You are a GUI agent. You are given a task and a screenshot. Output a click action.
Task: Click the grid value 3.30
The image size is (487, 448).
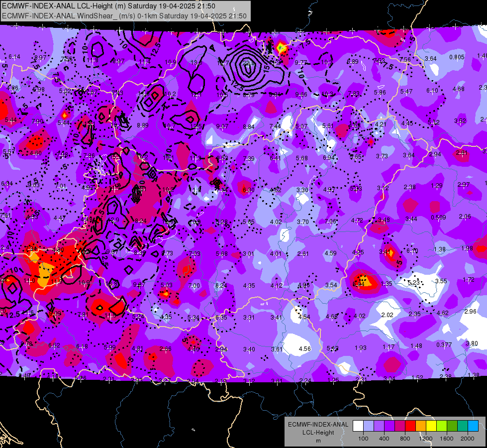(302, 190)
